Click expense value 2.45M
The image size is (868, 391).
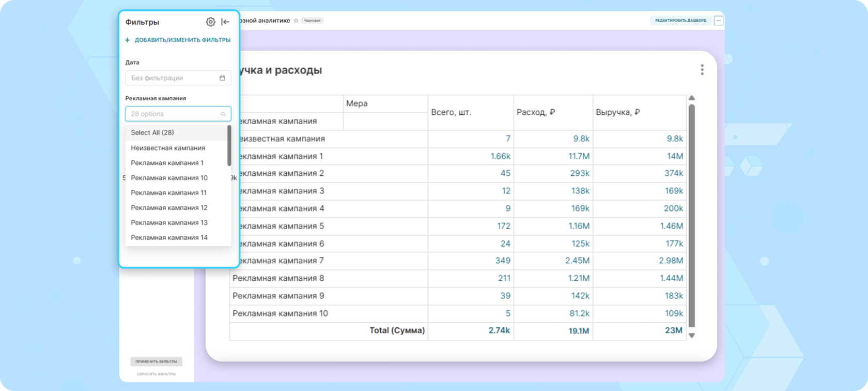pos(577,261)
